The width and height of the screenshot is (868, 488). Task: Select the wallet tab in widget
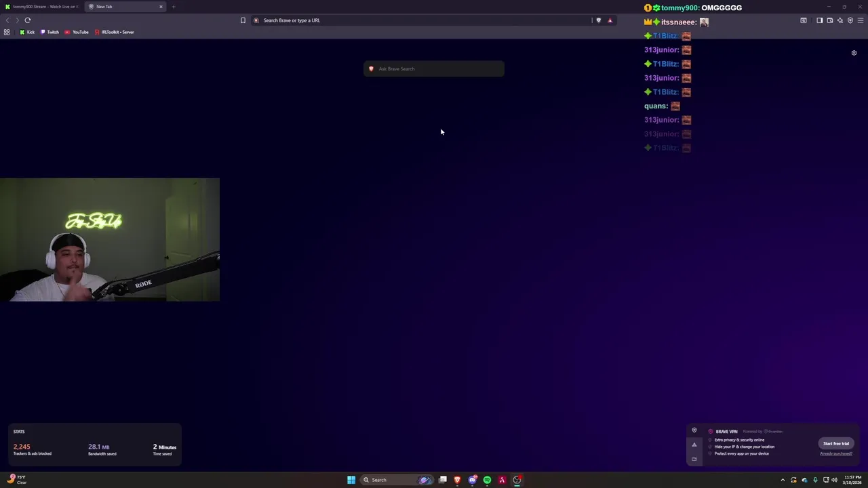694,459
